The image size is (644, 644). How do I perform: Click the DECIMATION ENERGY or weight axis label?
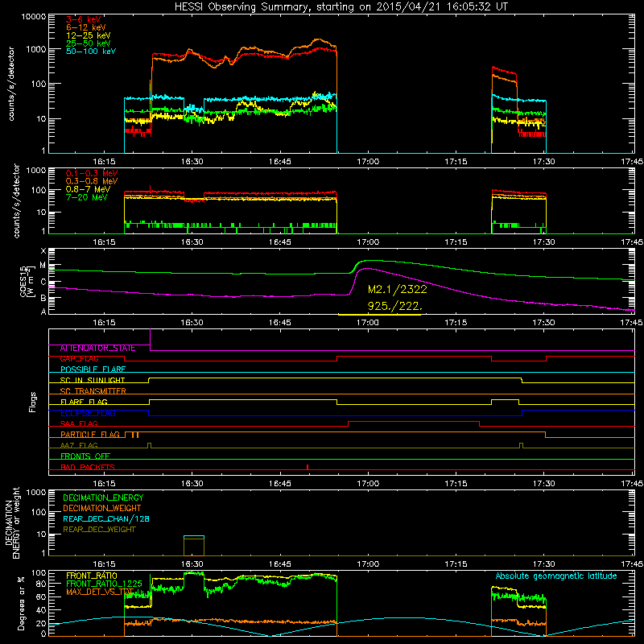[12, 522]
